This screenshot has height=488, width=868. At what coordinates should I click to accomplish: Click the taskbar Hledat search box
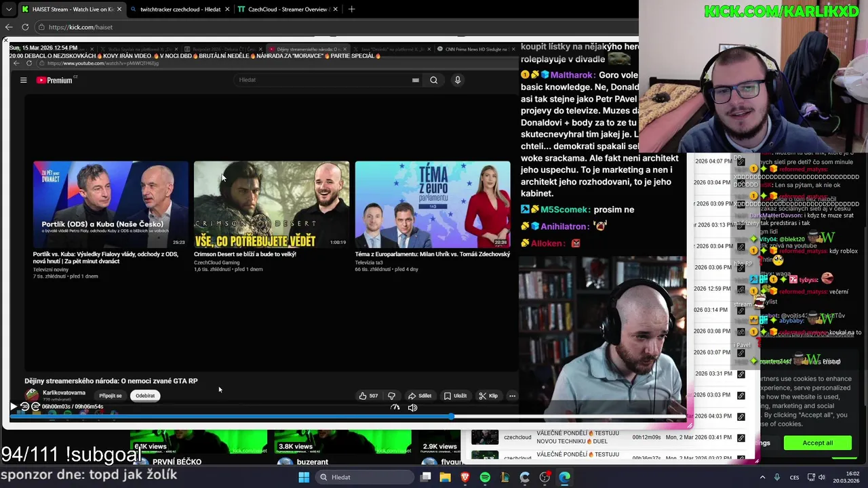pos(365,477)
